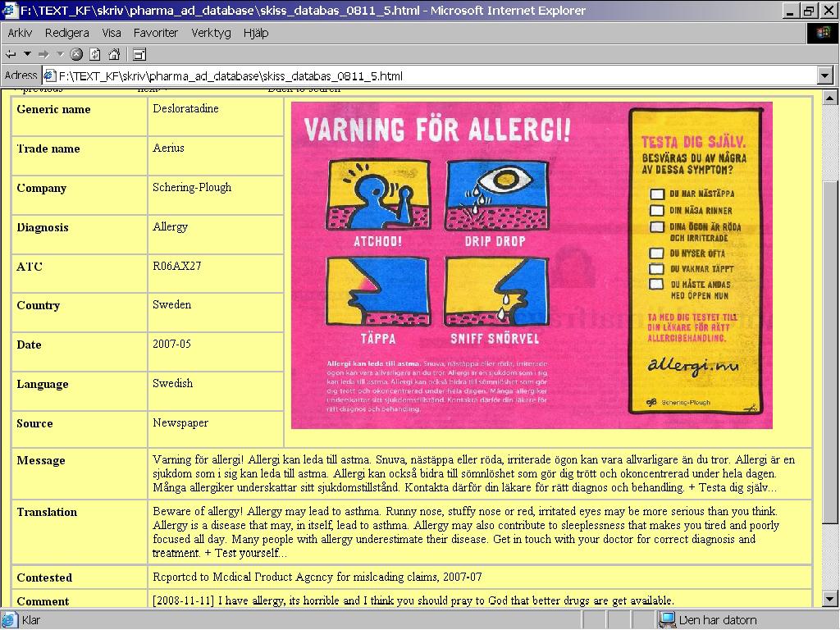Viewport: 840px width, 630px height.
Task: Click the Internet Explorer icon in the title bar
Action: 10,10
